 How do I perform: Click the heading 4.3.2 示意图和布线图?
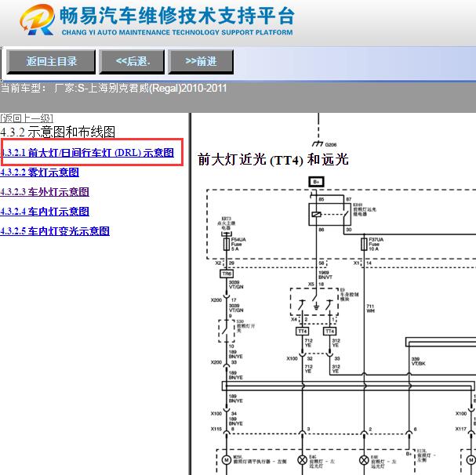point(58,132)
